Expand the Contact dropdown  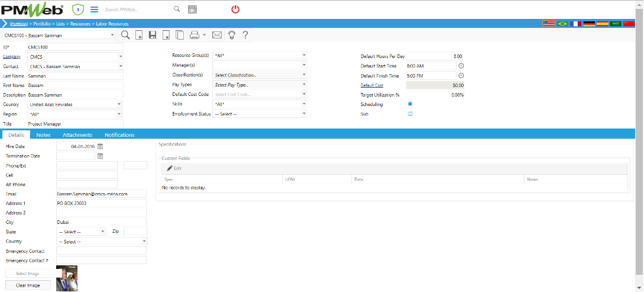click(121, 66)
